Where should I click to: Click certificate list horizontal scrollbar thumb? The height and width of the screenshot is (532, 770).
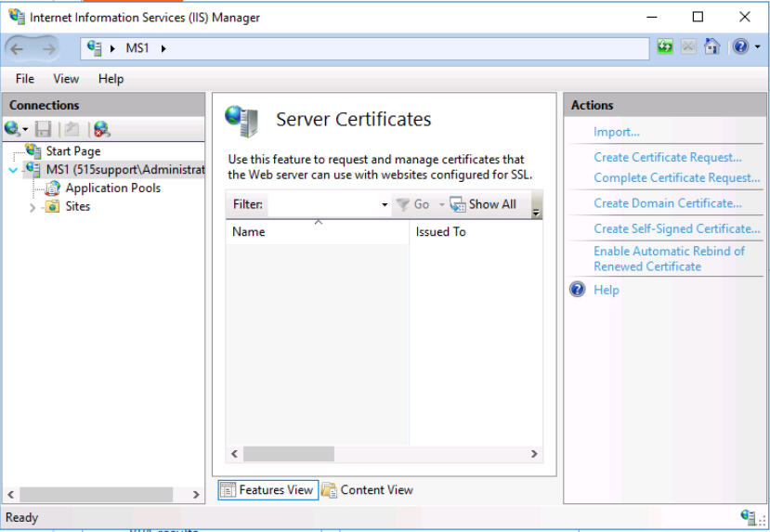tap(289, 454)
